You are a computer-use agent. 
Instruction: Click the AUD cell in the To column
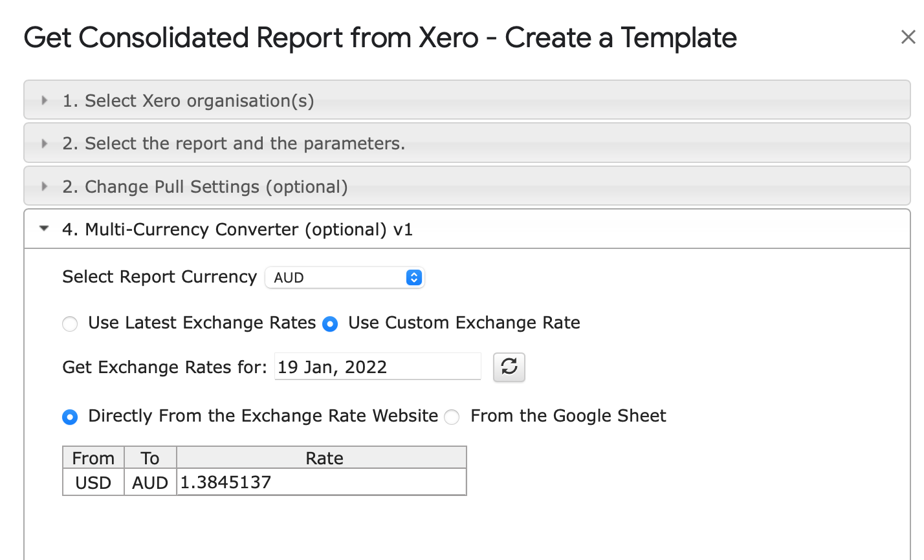pos(150,483)
